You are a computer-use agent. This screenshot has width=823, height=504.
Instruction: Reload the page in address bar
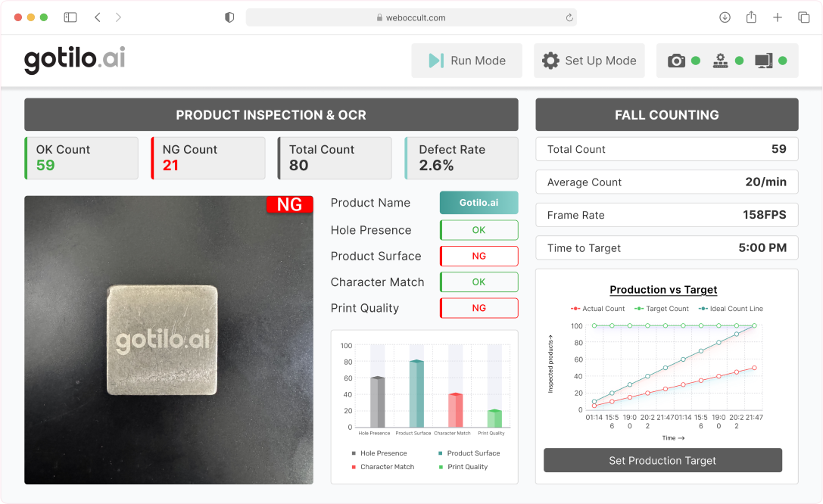coord(569,17)
